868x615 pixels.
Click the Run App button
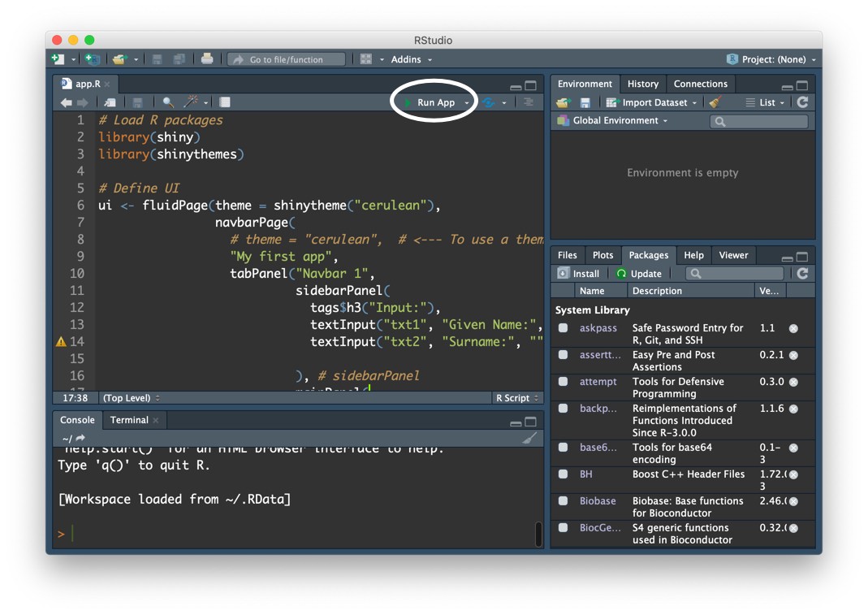point(430,102)
